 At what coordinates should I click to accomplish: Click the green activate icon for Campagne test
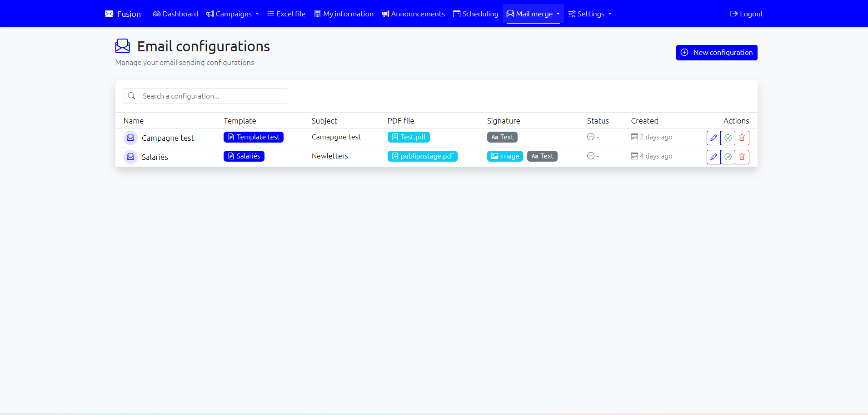click(728, 138)
